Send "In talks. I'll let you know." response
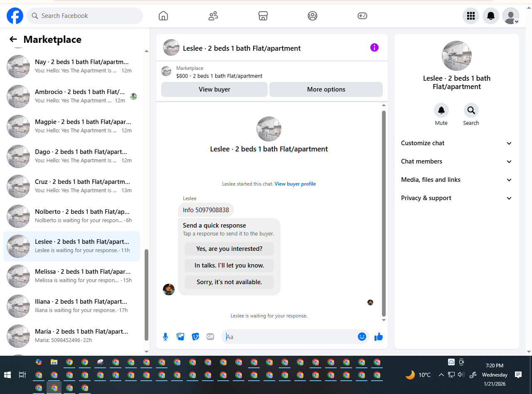532x394 pixels. 229,265
